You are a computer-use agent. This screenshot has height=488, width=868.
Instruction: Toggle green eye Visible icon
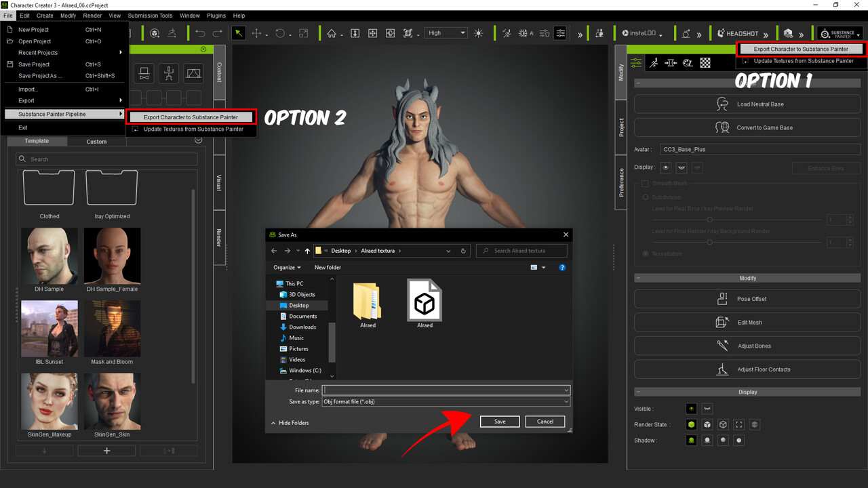pyautogui.click(x=691, y=409)
